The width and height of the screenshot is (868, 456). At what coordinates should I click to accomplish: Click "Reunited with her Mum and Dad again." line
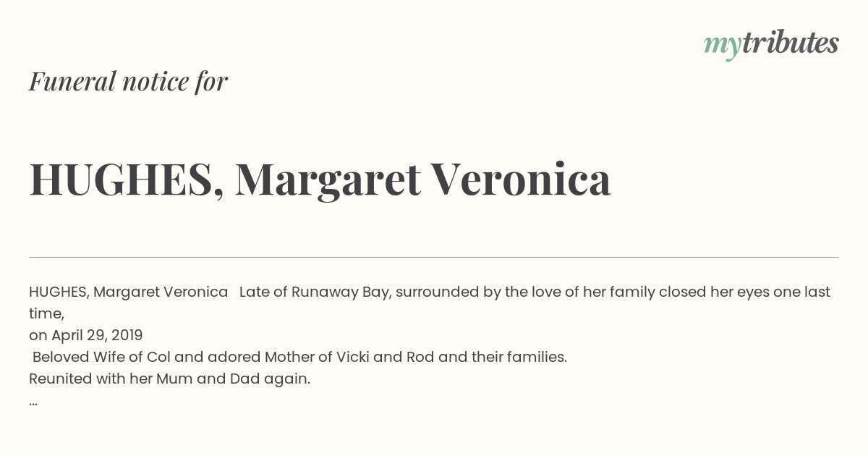coord(169,379)
